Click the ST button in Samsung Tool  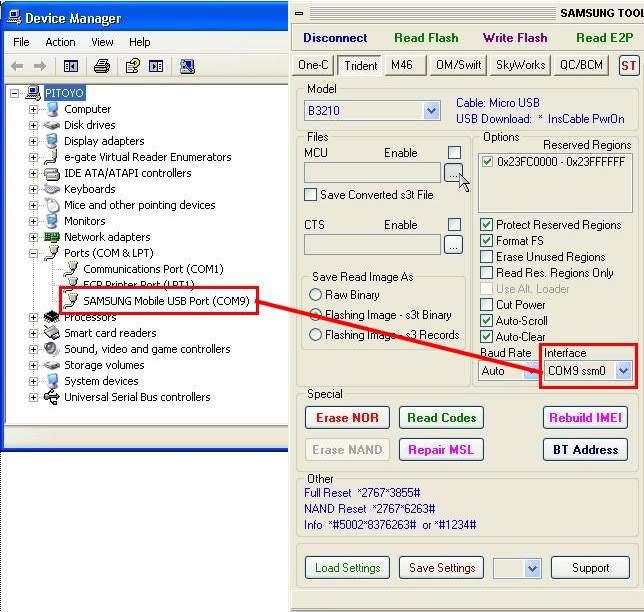pyautogui.click(x=629, y=65)
